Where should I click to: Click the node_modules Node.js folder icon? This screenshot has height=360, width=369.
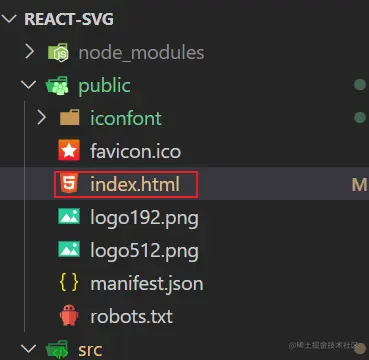coord(58,52)
